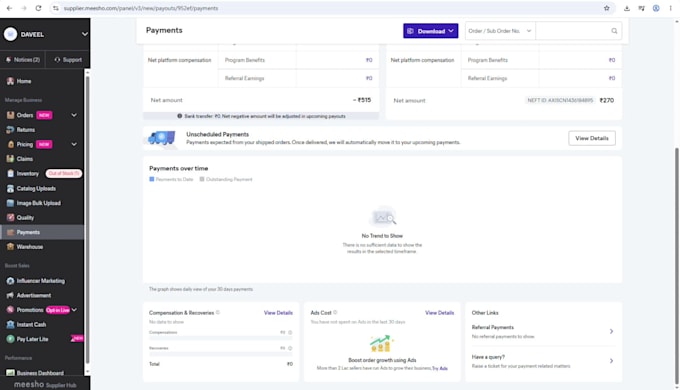This screenshot has height=390, width=680.
Task: Open Inventory in the sidebar
Action: click(27, 174)
